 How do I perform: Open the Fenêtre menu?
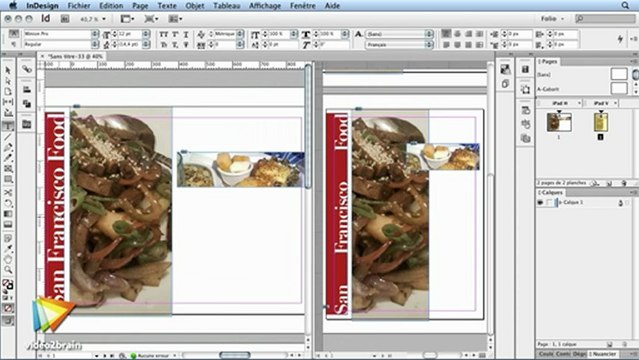point(303,6)
